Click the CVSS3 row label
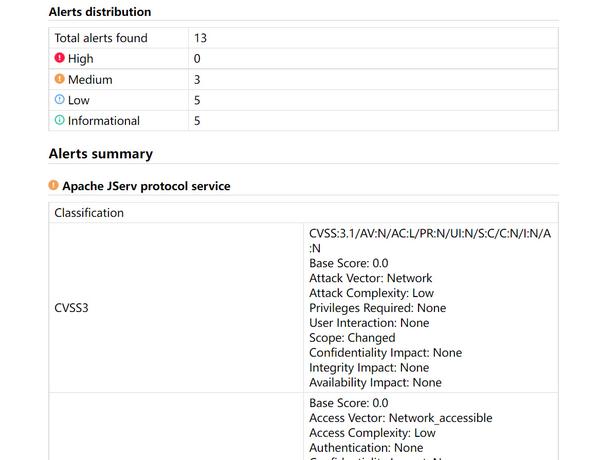This screenshot has width=600, height=460. (71, 308)
